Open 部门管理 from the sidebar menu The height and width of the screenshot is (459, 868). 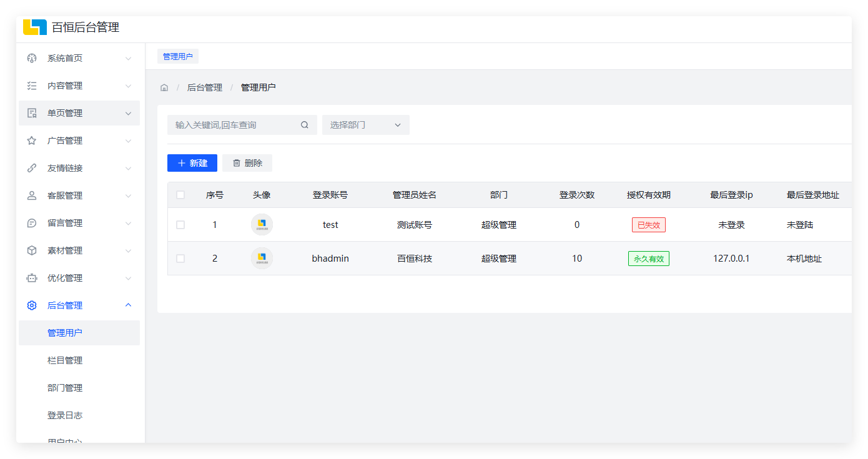(x=65, y=387)
